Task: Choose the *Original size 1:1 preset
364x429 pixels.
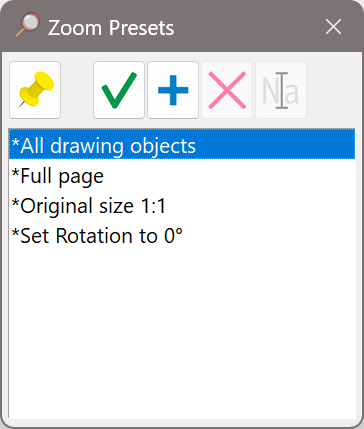Action: point(182,206)
